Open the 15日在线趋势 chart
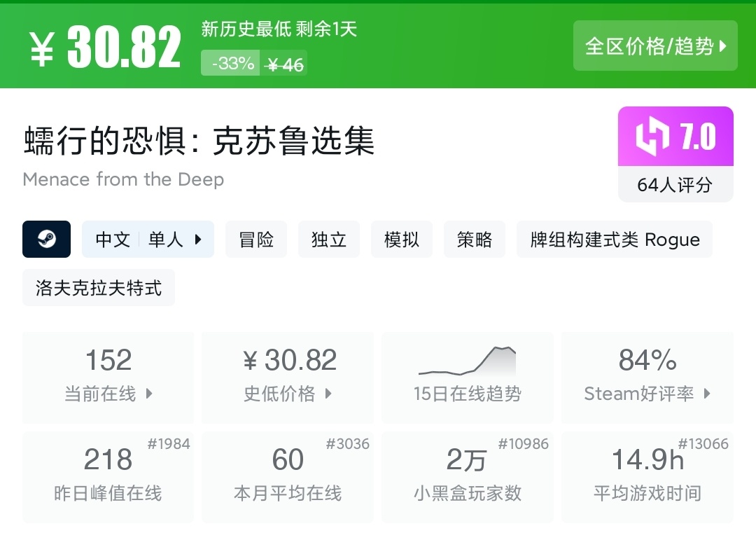This screenshot has width=756, height=533. coord(467,378)
